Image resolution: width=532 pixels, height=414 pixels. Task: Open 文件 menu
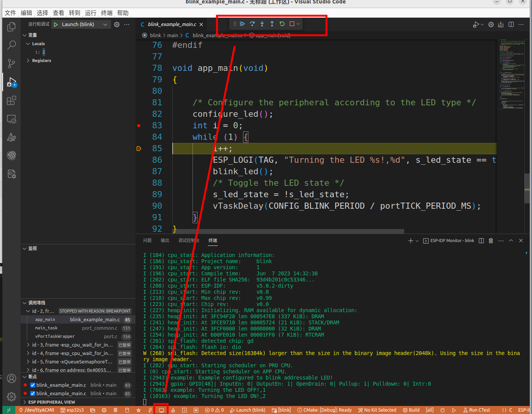pos(10,13)
